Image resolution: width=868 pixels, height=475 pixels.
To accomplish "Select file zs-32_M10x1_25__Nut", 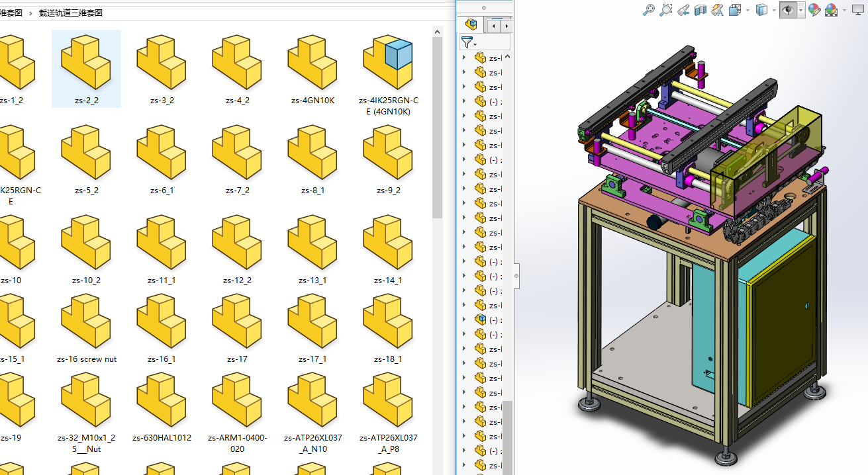I will pos(87,413).
